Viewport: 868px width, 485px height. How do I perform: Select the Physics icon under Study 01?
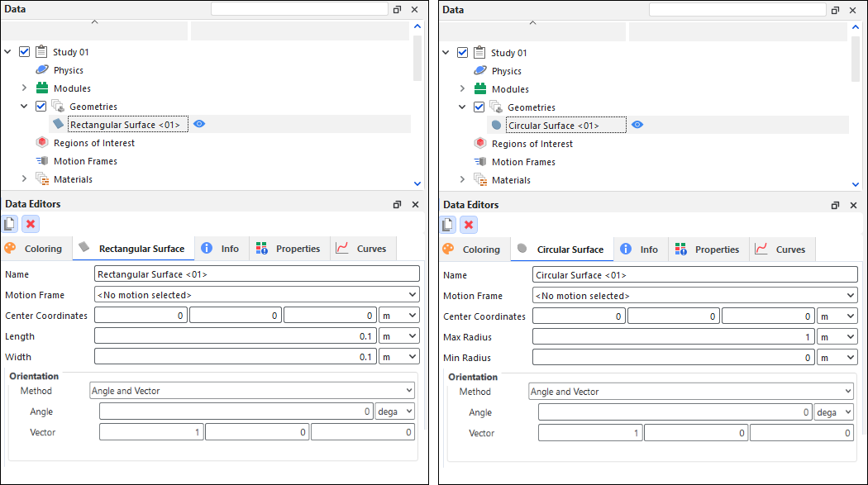click(41, 69)
